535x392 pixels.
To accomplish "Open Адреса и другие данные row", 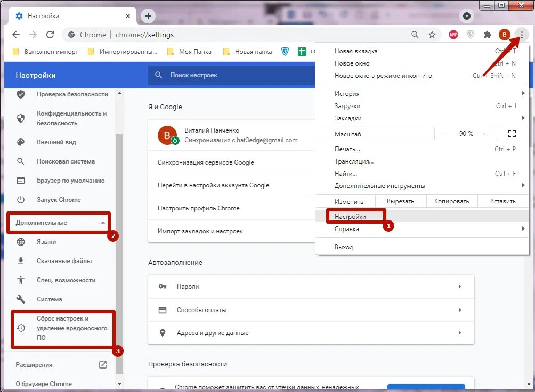I will point(311,333).
